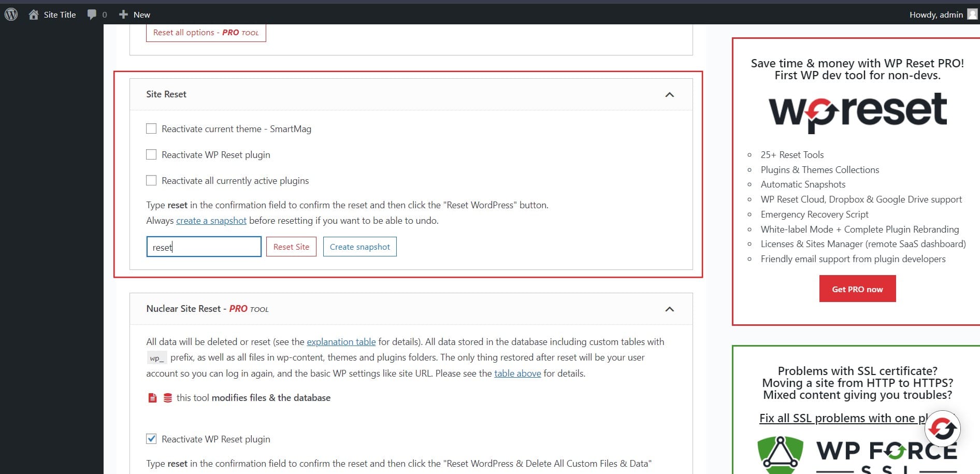980x474 pixels.
Task: Click the 25+ Reset Tools list item
Action: [792, 154]
